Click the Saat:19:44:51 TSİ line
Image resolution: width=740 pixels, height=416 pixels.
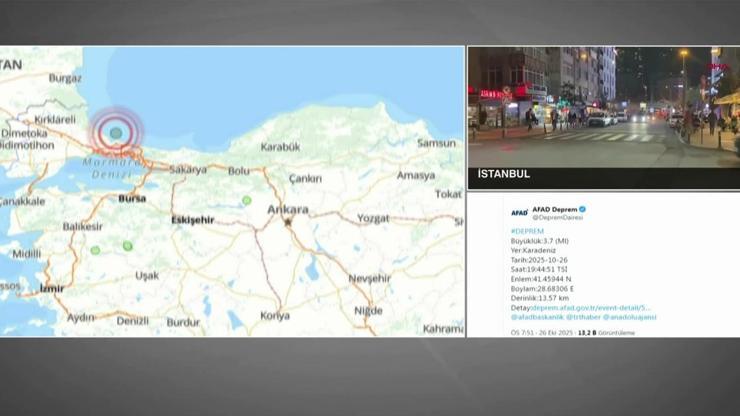539,269
